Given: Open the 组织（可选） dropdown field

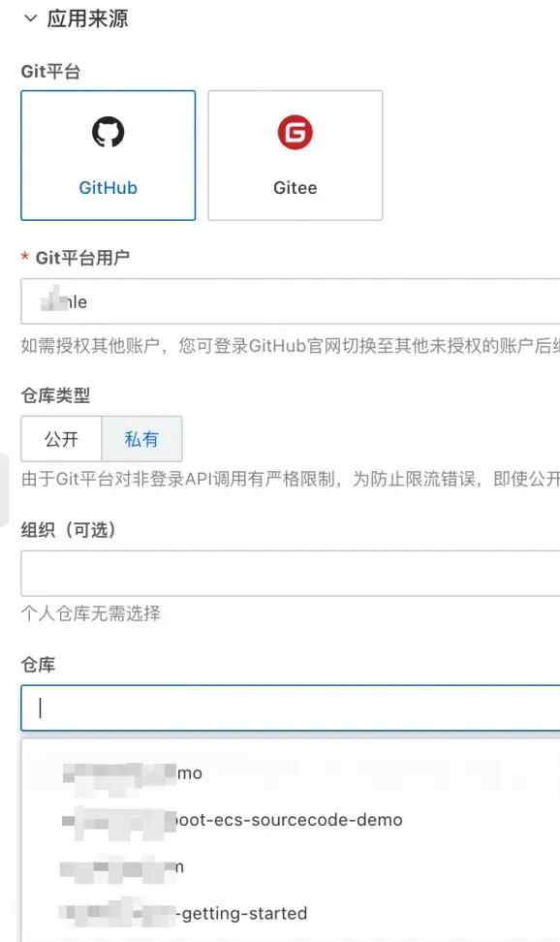Looking at the screenshot, I should click(x=291, y=573).
